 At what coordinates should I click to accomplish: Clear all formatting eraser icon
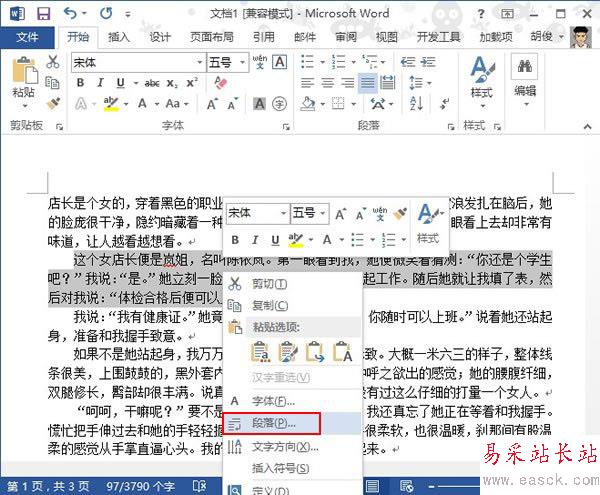point(221,83)
